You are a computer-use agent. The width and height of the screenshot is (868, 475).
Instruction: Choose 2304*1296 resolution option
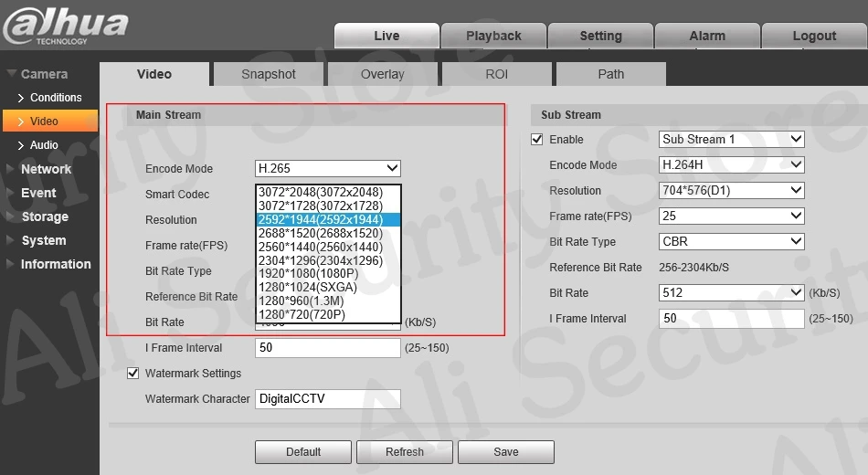[x=328, y=260]
